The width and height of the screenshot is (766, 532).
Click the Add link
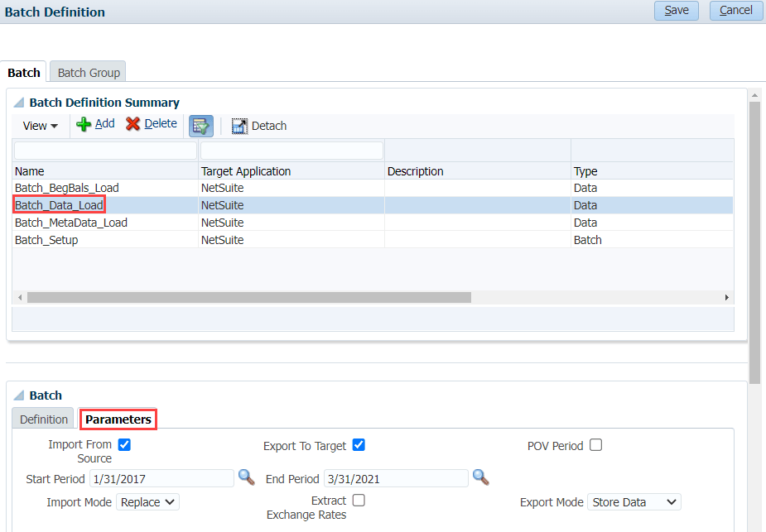(104, 123)
